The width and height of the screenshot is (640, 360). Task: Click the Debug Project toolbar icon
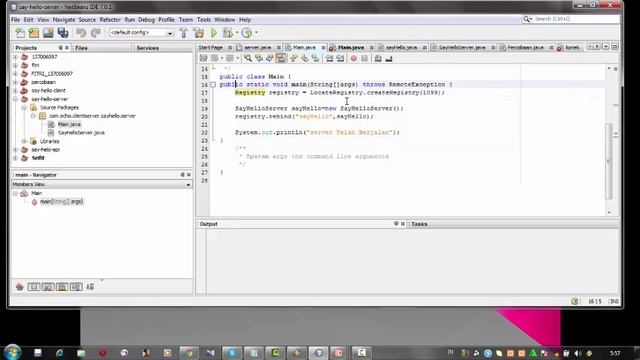coord(228,33)
